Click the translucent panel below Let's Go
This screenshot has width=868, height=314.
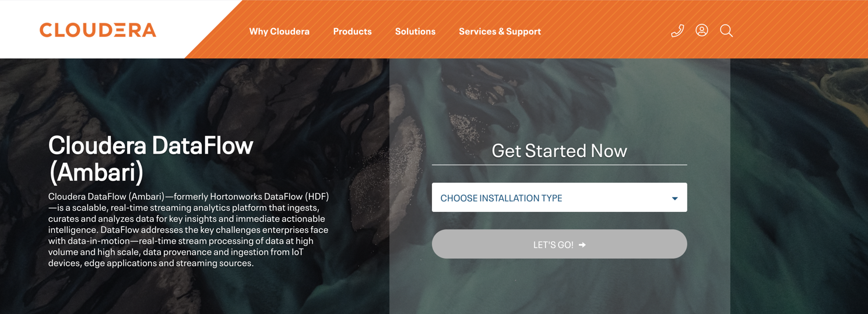click(x=559, y=287)
